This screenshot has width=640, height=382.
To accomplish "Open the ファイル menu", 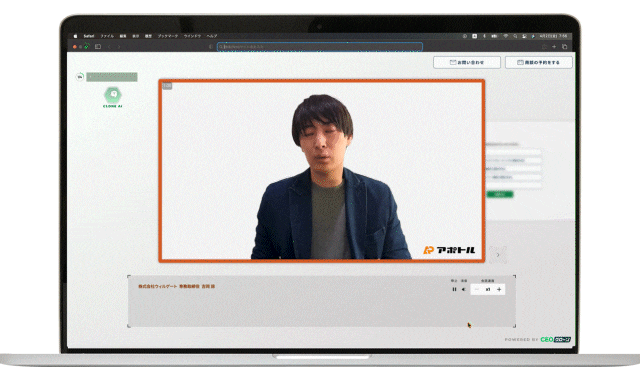I will [x=107, y=36].
